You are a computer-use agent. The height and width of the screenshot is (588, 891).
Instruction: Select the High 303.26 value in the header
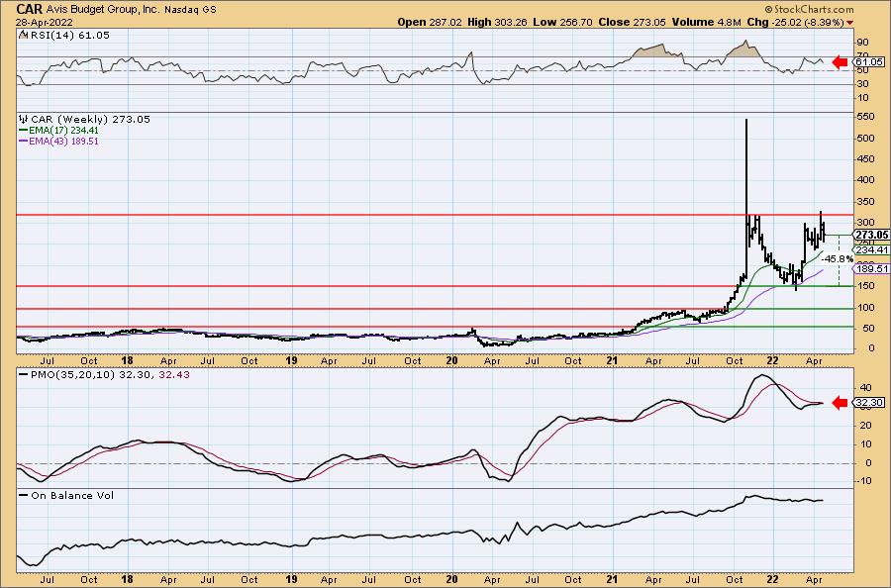point(497,22)
